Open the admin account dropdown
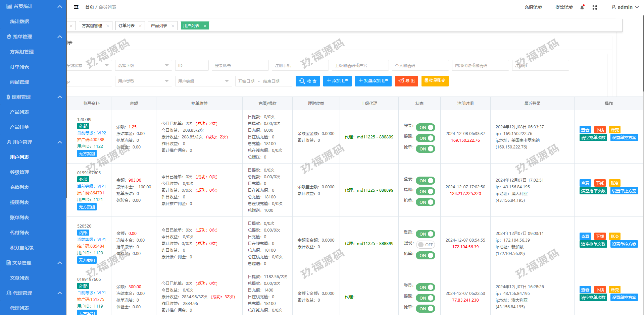 625,7
